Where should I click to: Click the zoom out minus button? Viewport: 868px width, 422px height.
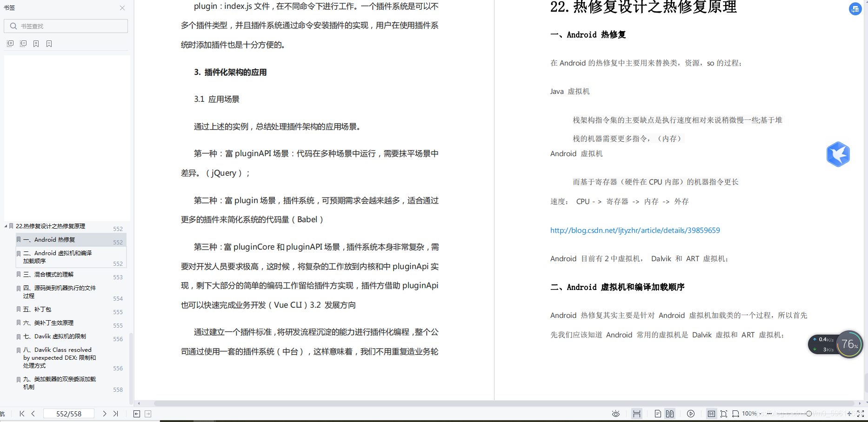coord(769,414)
